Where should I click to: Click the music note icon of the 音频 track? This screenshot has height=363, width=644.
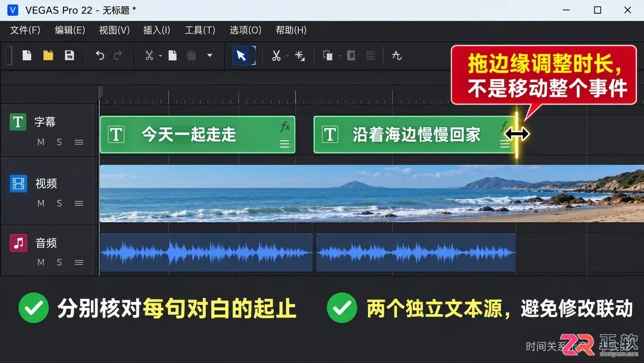[x=18, y=243]
